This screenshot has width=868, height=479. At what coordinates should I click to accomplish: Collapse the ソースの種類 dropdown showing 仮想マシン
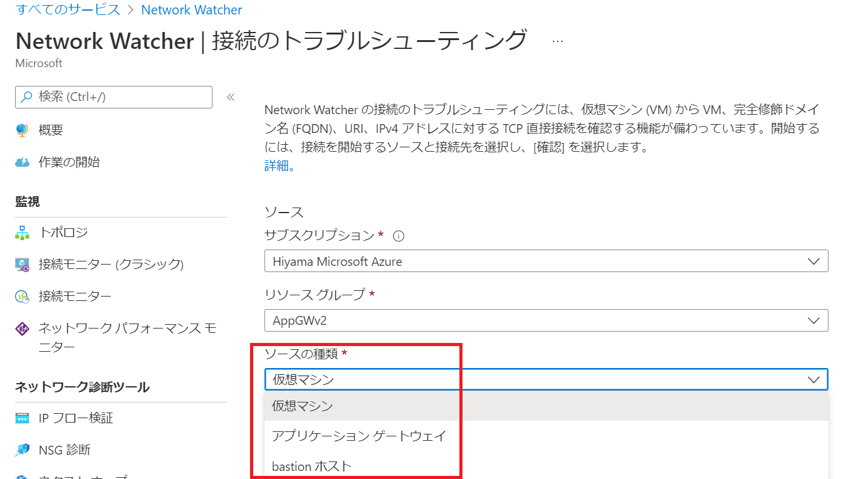(x=546, y=379)
